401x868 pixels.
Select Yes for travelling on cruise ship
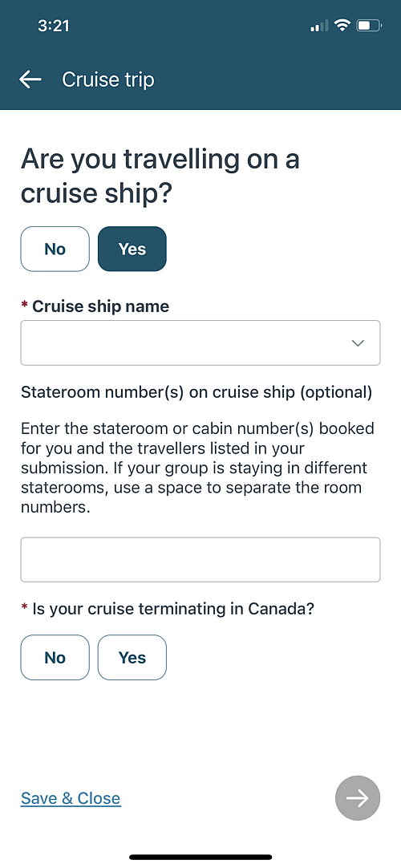click(132, 249)
